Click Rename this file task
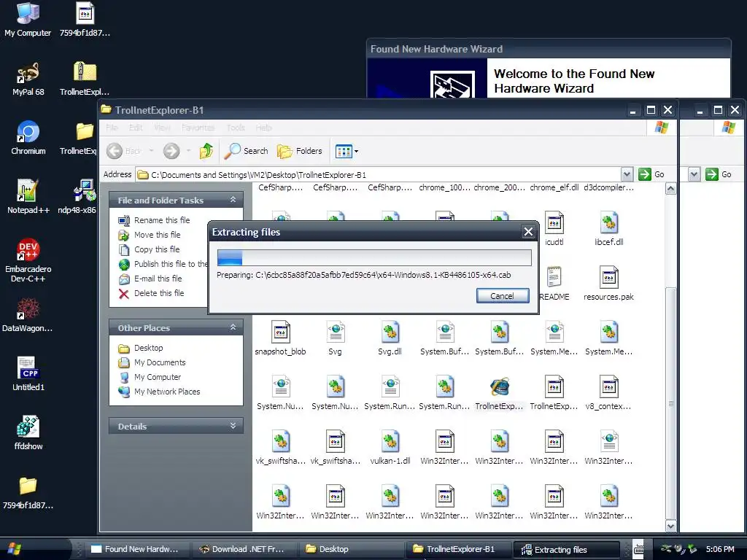The width and height of the screenshot is (747, 560). 155,220
